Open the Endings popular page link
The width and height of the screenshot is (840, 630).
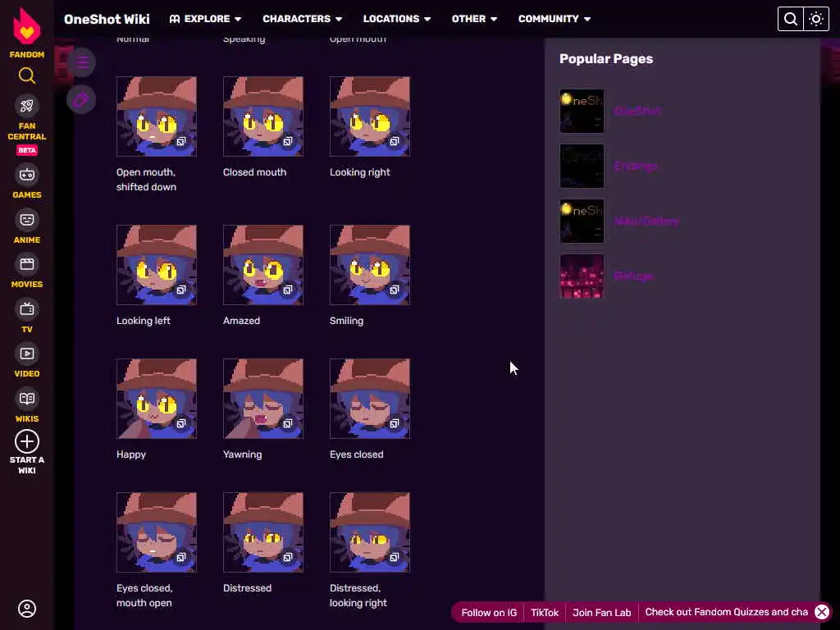(636, 166)
